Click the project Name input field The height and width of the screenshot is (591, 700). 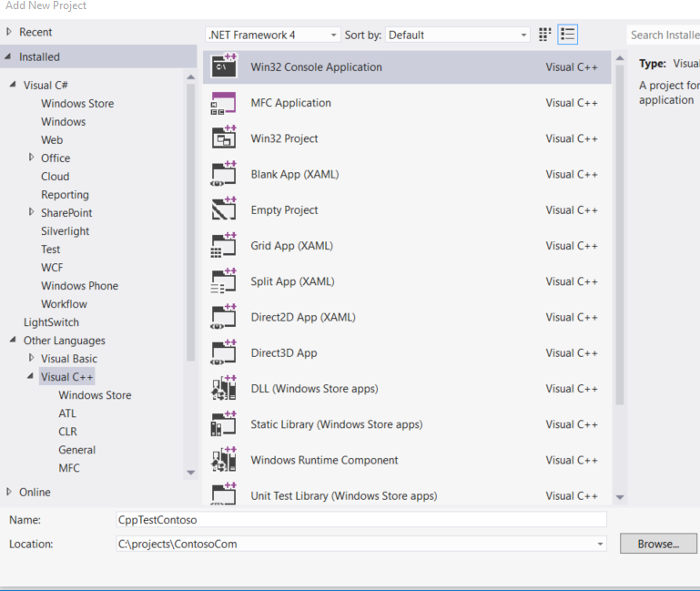click(x=360, y=520)
